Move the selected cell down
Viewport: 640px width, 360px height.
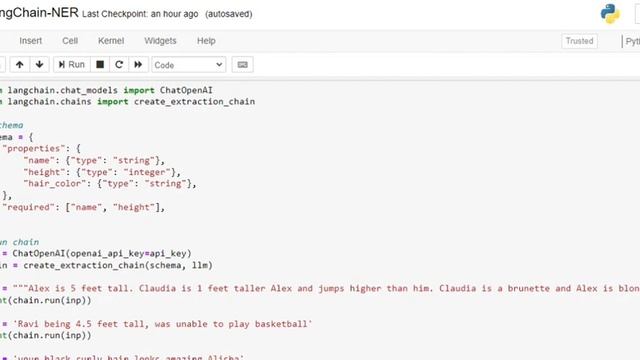pos(40,64)
